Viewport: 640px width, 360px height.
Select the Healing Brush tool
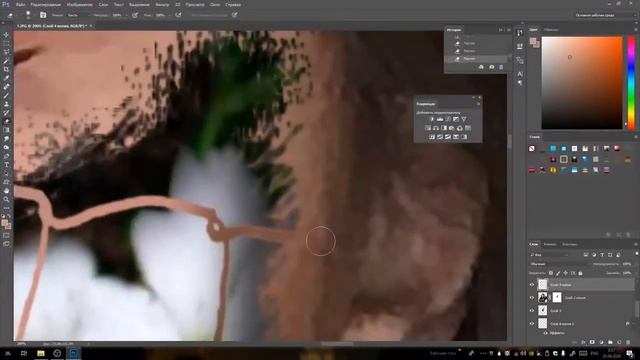[6, 87]
